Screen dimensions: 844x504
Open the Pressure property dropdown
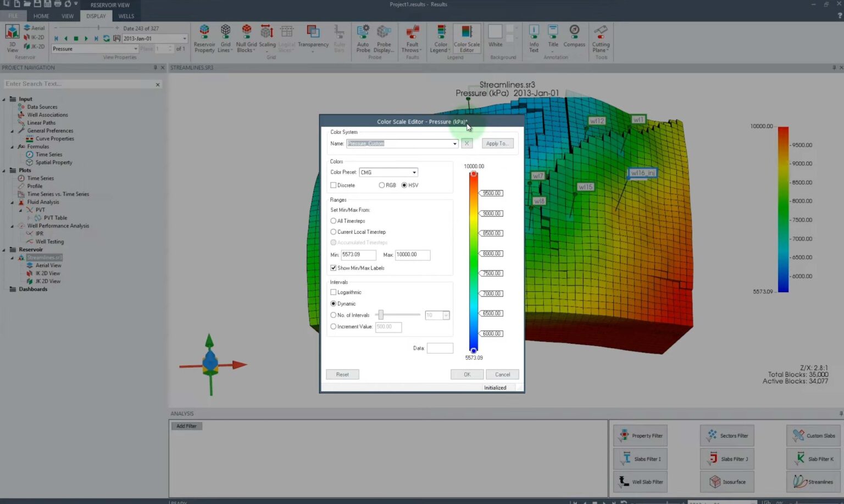(x=135, y=49)
